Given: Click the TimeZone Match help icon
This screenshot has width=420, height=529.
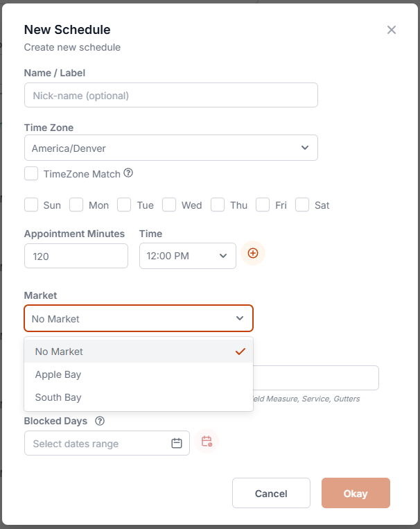Looking at the screenshot, I should pos(128,173).
